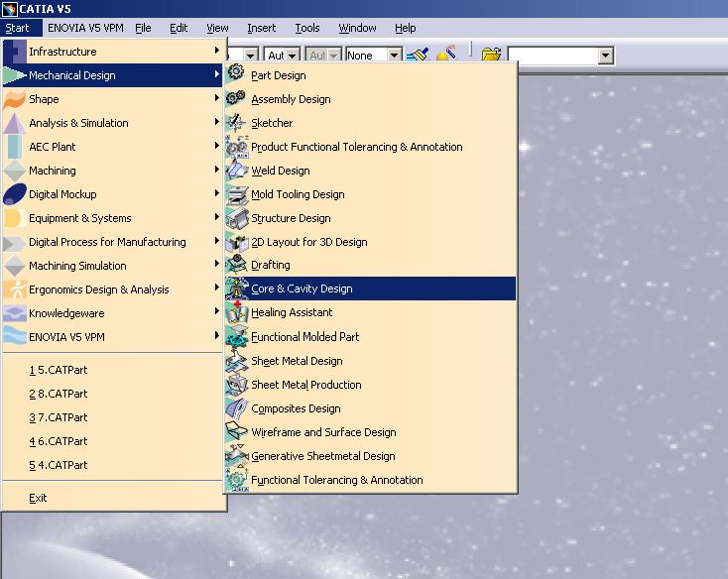The height and width of the screenshot is (579, 728).
Task: Click the Shape category icon
Action: click(15, 99)
